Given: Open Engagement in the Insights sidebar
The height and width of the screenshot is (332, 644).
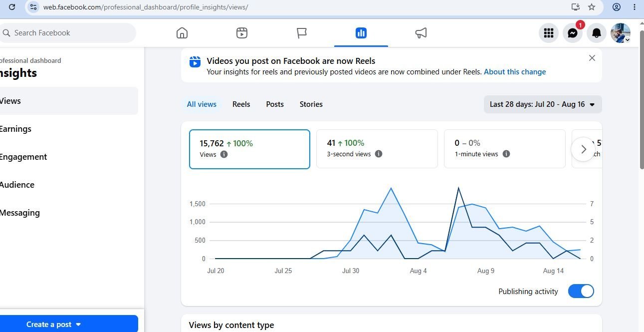Looking at the screenshot, I should click(68, 157).
